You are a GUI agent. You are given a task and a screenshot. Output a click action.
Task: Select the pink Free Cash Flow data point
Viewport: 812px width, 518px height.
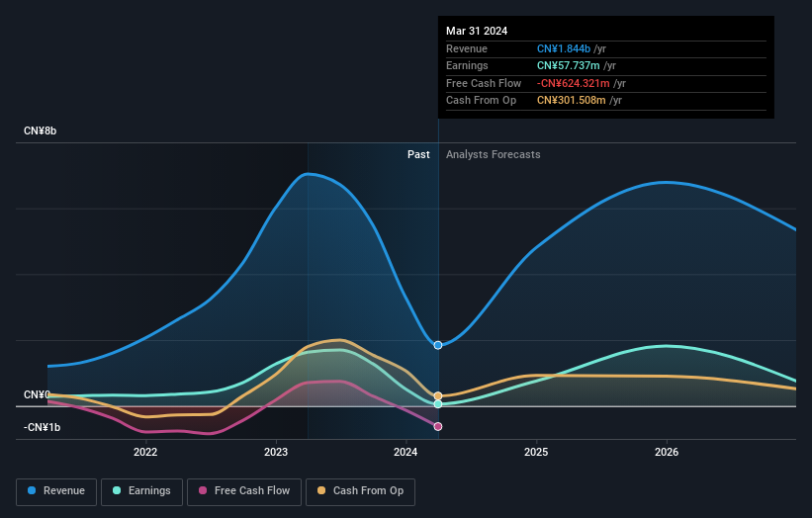coord(438,426)
